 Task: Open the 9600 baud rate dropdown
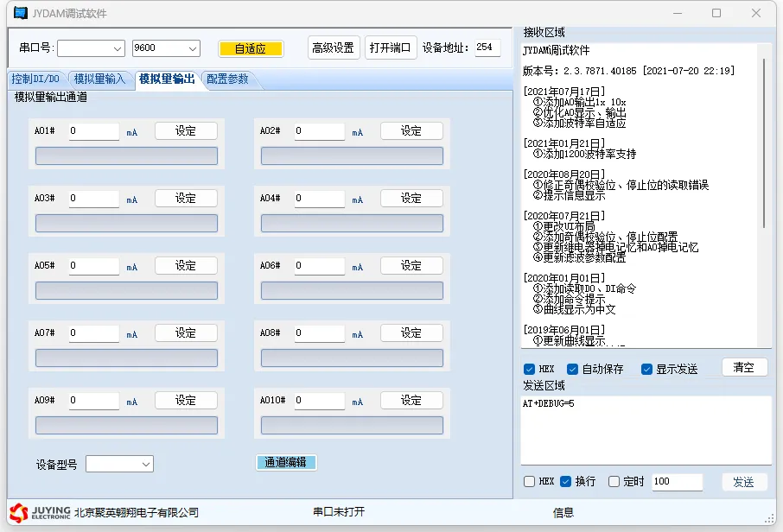click(x=166, y=48)
